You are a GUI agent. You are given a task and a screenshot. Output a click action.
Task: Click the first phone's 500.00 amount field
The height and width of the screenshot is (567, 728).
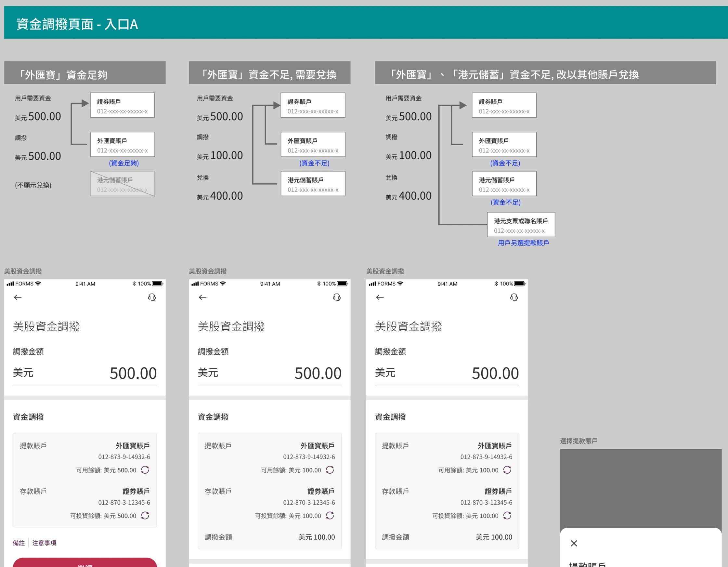pyautogui.click(x=133, y=373)
